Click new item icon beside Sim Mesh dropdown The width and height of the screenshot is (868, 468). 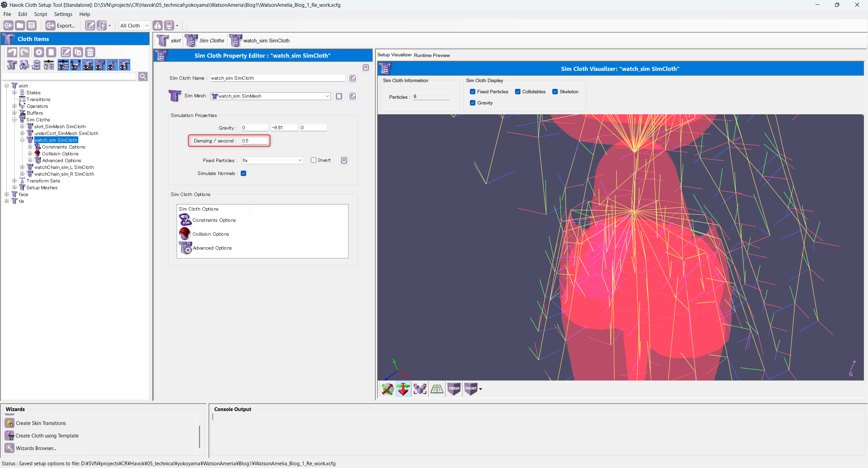(339, 96)
